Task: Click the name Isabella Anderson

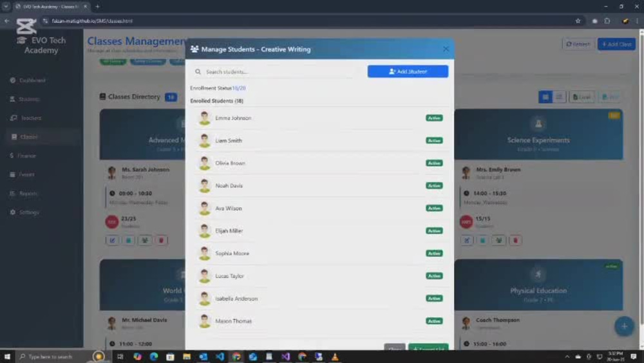Action: [x=236, y=299]
